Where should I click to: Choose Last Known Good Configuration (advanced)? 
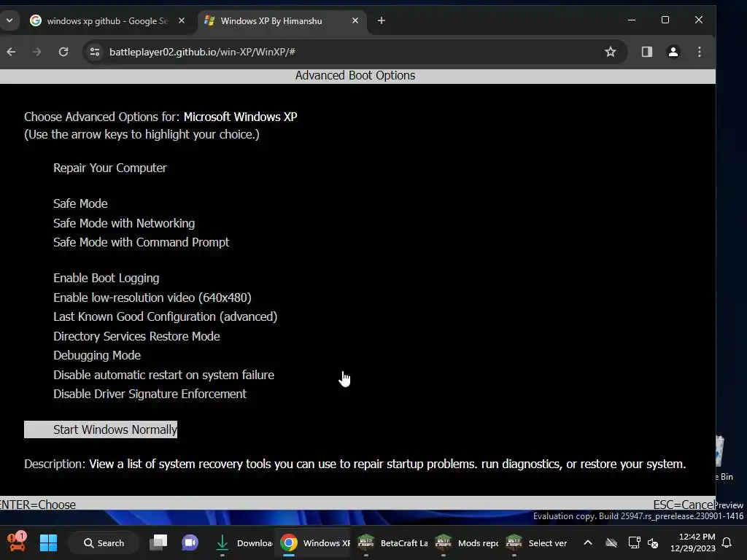coord(166,316)
